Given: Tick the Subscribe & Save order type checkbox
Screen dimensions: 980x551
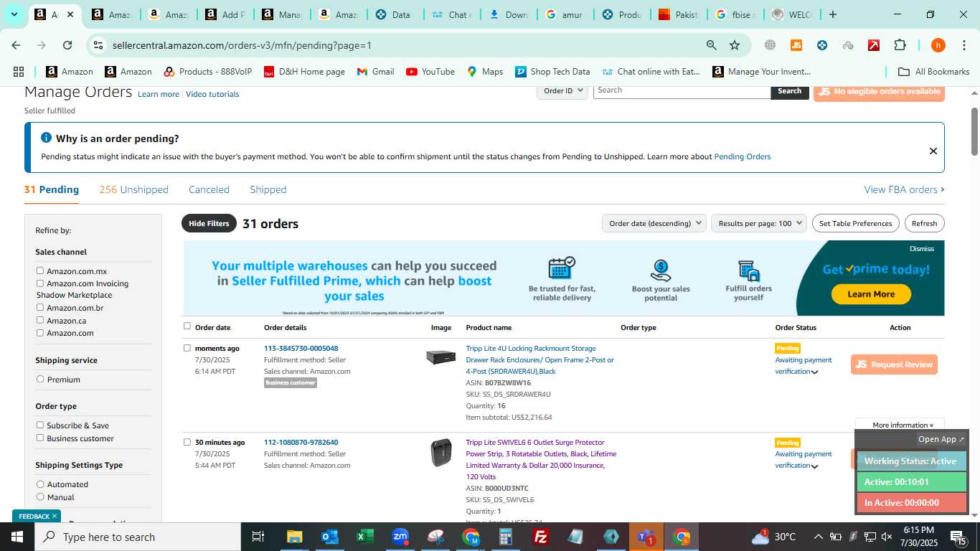Looking at the screenshot, I should coord(40,425).
